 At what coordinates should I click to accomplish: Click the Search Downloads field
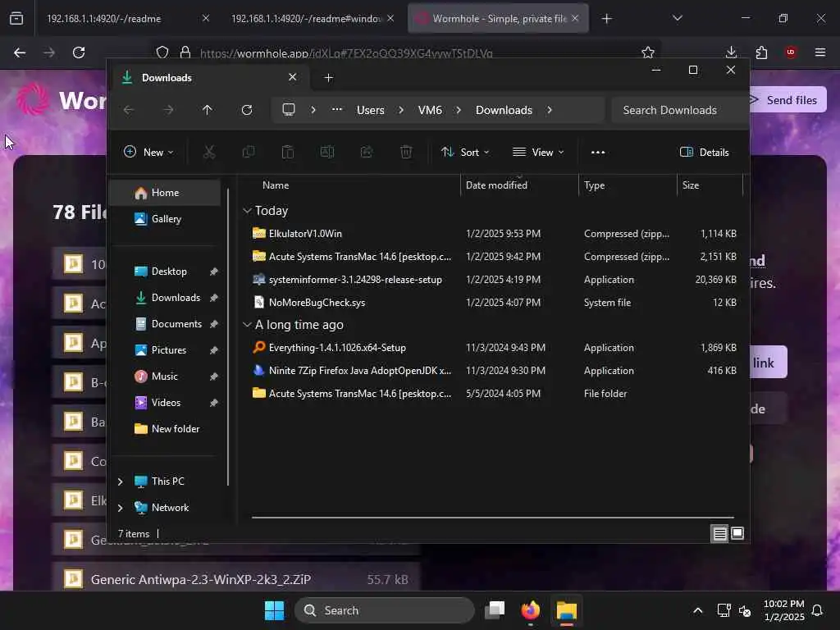(x=678, y=110)
